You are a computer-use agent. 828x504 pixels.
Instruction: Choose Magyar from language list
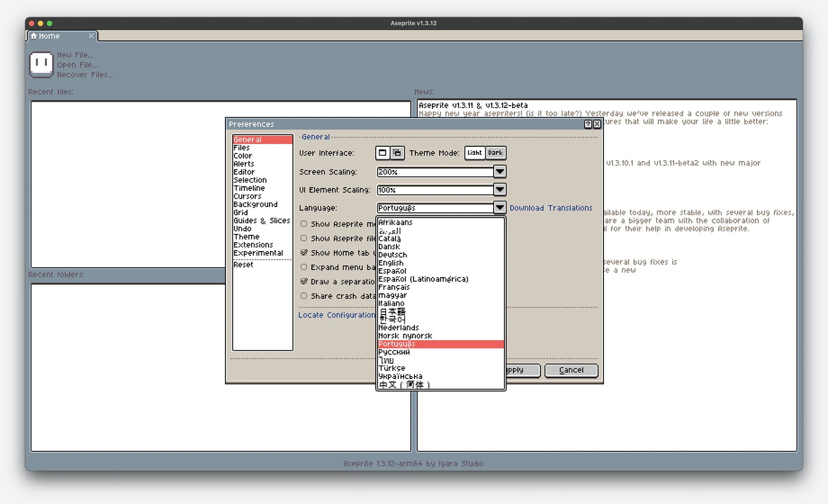441,295
